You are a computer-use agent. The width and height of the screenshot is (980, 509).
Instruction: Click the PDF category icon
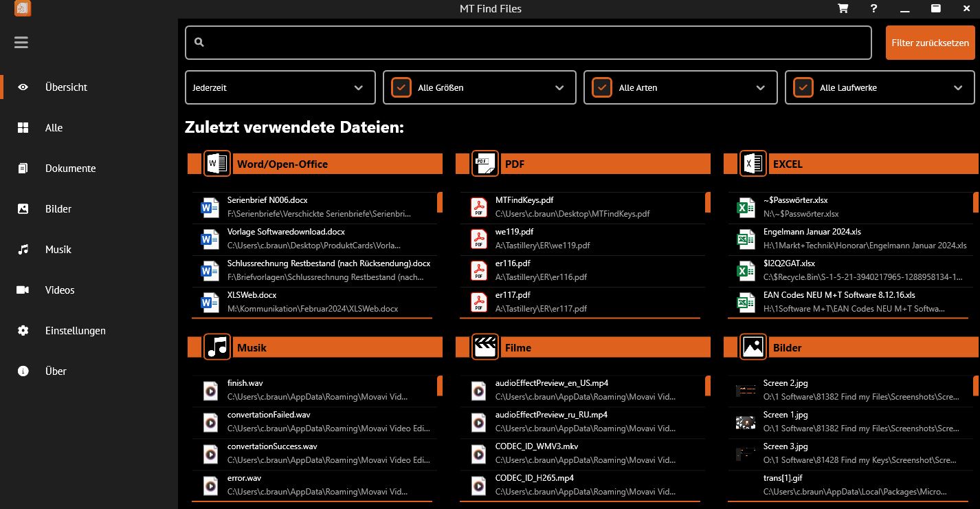tap(485, 164)
